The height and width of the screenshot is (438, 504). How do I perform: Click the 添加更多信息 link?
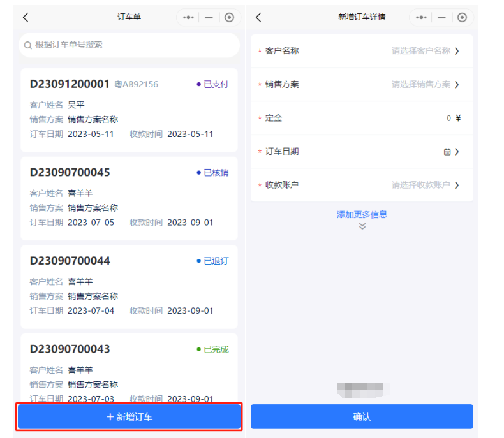362,214
